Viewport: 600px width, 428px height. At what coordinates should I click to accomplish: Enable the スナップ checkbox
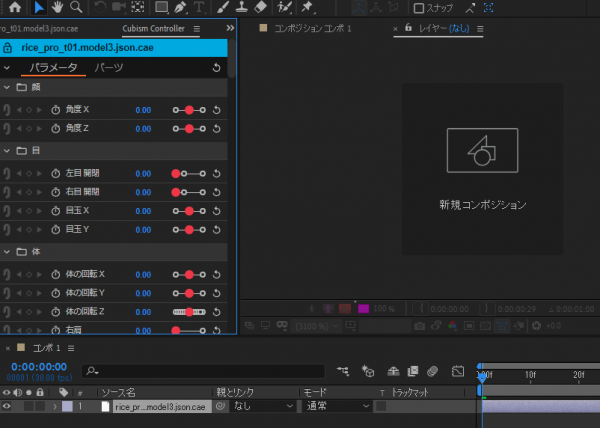coord(419,8)
